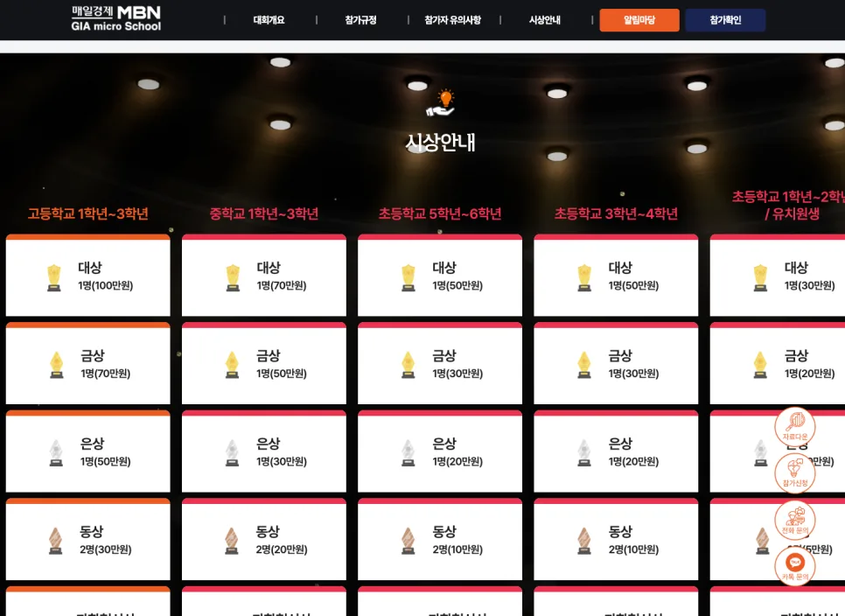Click the gold trophy beside 금상 1명(50만원)
Image resolution: width=845 pixels, height=616 pixels.
click(x=233, y=365)
